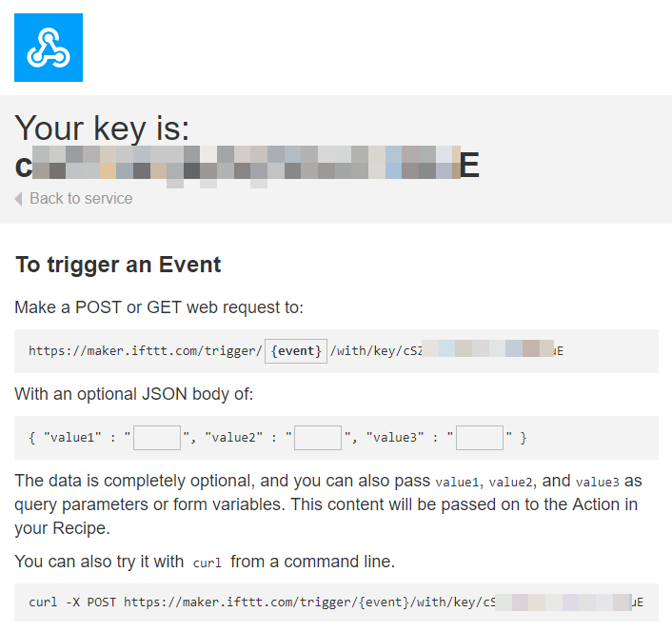Click the "Your key is:" heading

point(103,128)
